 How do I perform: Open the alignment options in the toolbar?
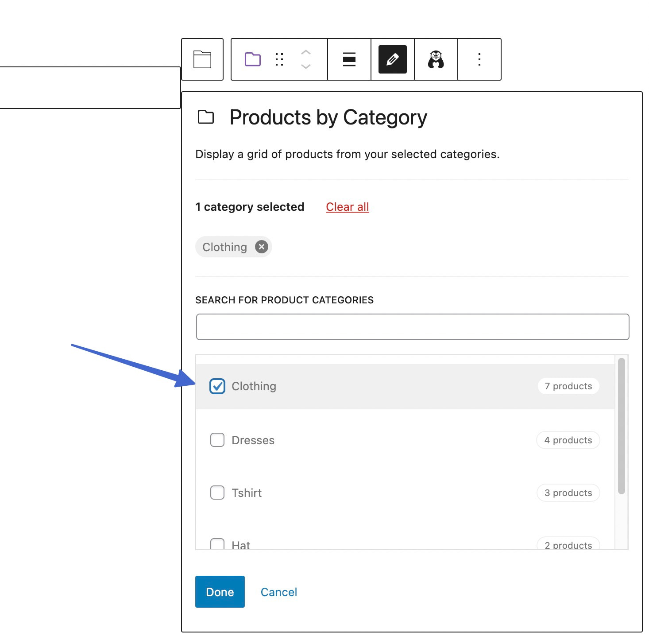[348, 59]
